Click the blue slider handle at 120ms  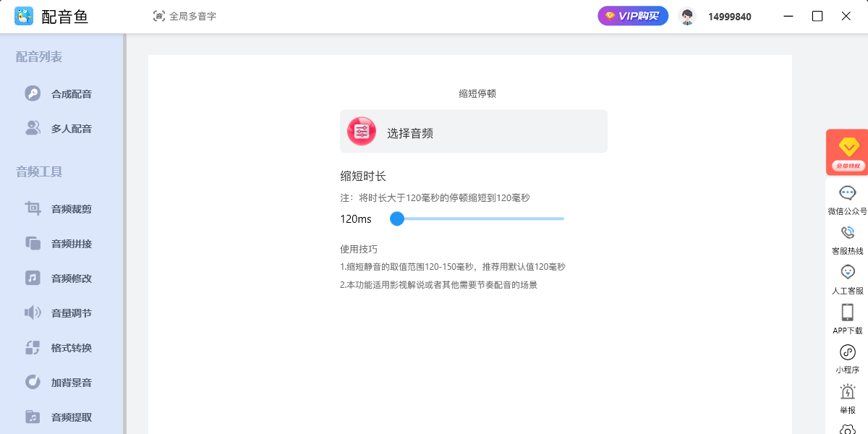click(x=397, y=218)
